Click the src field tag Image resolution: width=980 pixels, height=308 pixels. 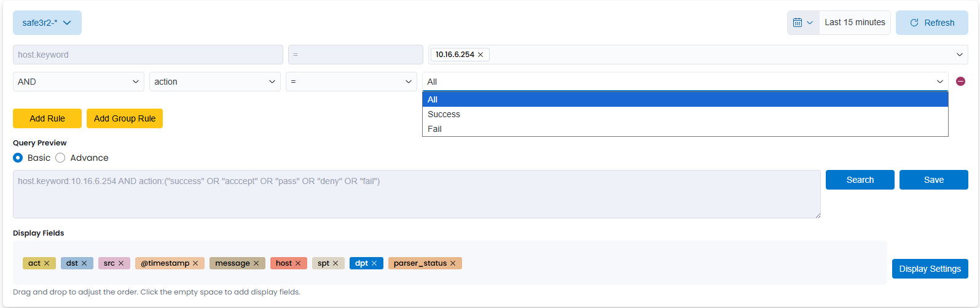tap(114, 263)
